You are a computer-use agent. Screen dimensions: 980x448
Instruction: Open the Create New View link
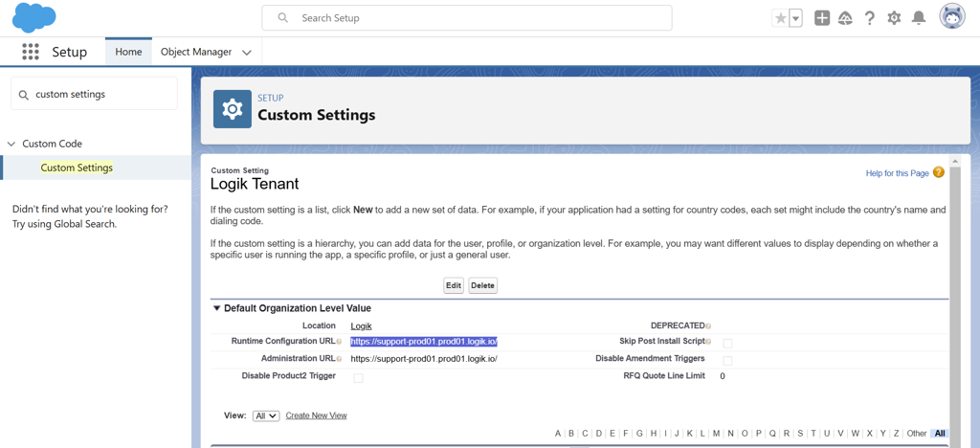(316, 415)
